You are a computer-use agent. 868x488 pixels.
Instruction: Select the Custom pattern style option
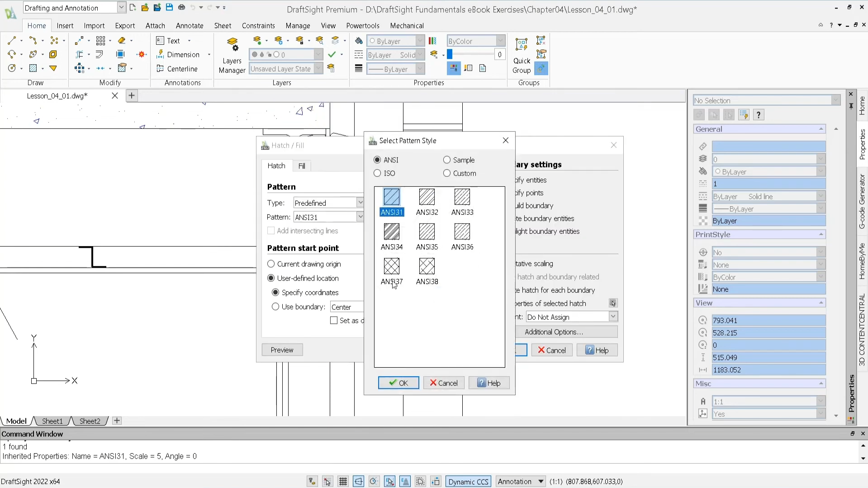pos(447,173)
